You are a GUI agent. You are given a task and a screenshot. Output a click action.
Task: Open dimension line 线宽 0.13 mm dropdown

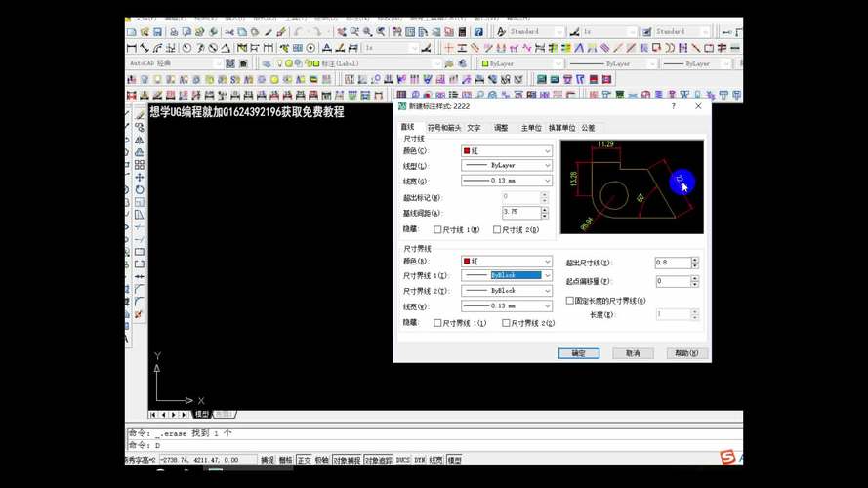pyautogui.click(x=507, y=181)
